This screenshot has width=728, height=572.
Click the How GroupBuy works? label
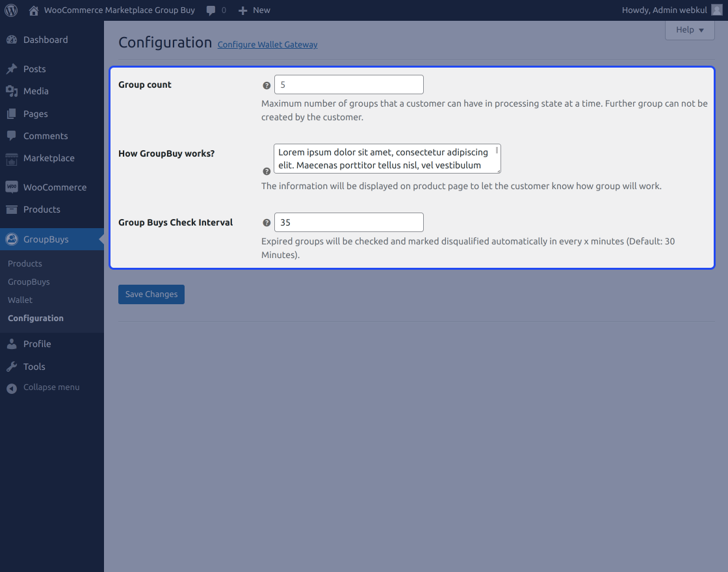pyautogui.click(x=166, y=153)
